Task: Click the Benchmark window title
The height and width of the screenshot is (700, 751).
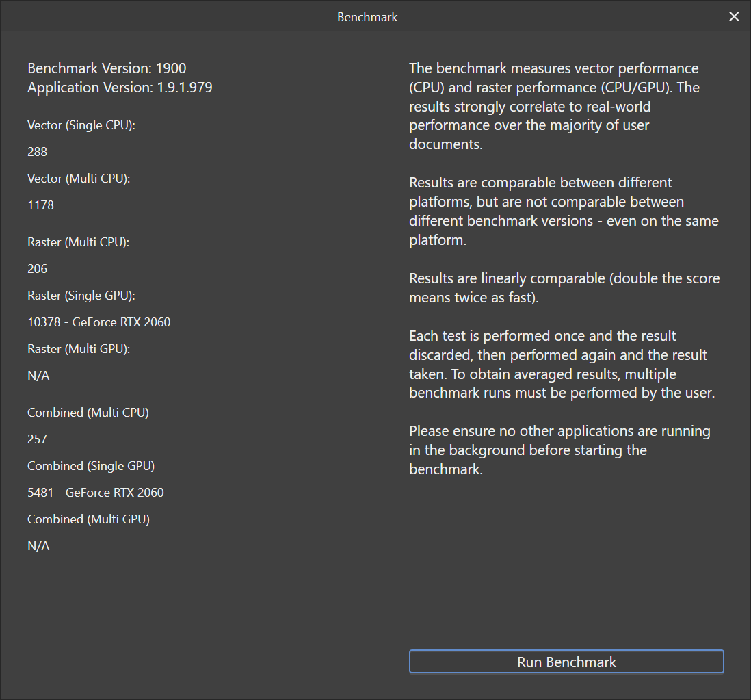Action: click(367, 17)
